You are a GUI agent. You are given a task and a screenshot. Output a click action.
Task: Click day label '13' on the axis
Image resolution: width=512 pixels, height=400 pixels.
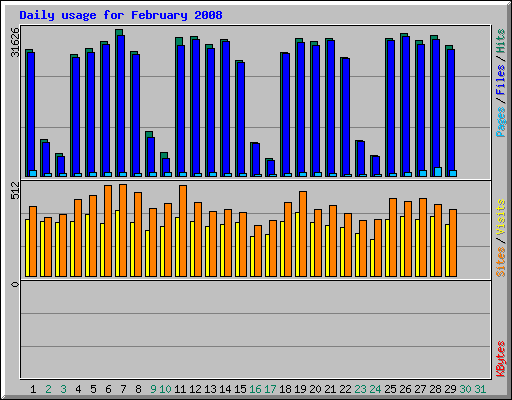(x=210, y=389)
